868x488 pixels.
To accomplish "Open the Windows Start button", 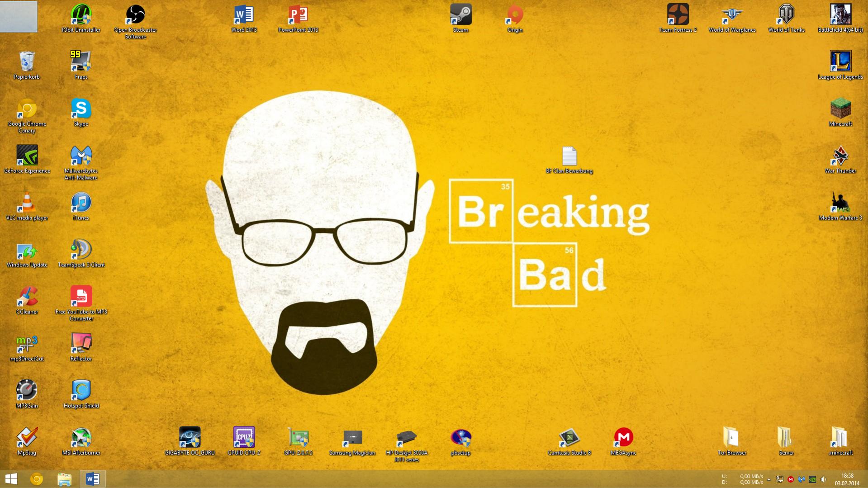I will 11,479.
